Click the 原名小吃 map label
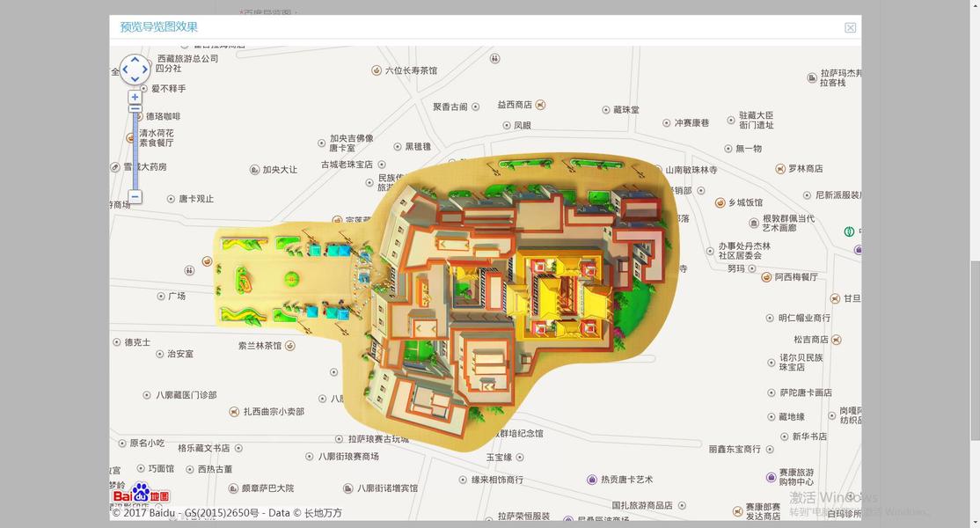980x528 pixels. (x=147, y=443)
